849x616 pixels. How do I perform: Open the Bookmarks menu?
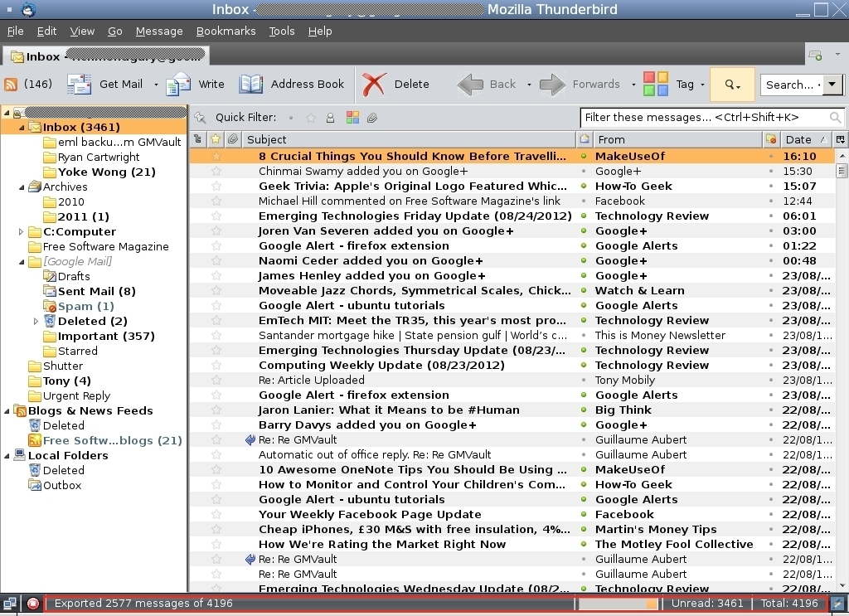[x=226, y=32]
